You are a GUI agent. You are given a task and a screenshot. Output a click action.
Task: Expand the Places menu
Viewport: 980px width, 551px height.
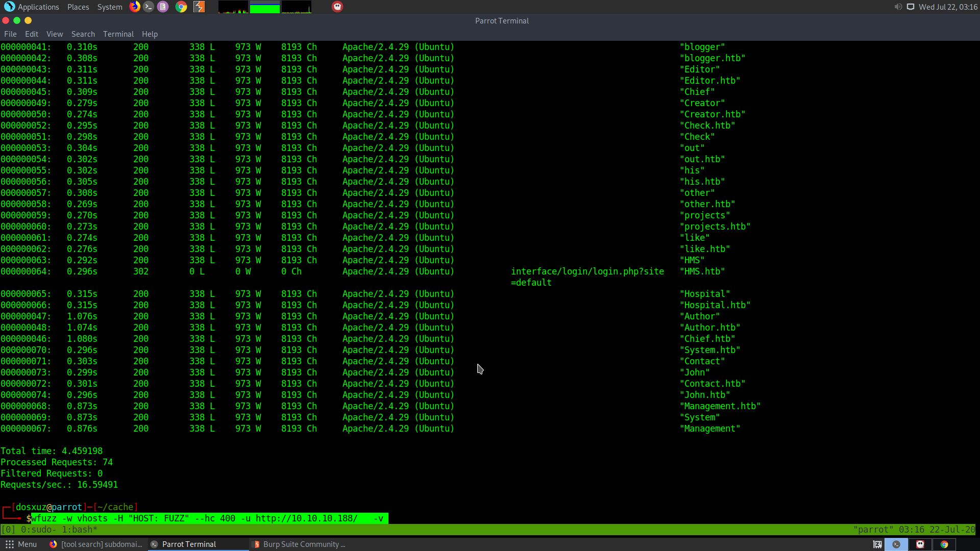[78, 7]
